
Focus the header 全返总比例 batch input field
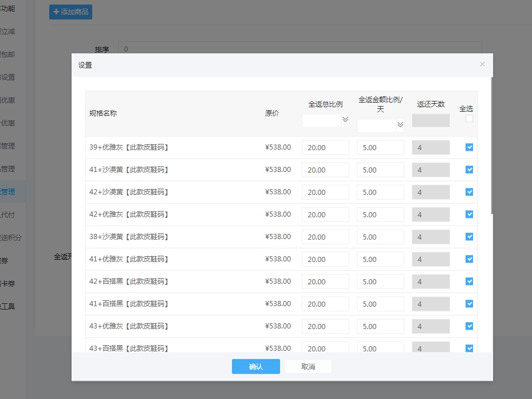(322, 120)
